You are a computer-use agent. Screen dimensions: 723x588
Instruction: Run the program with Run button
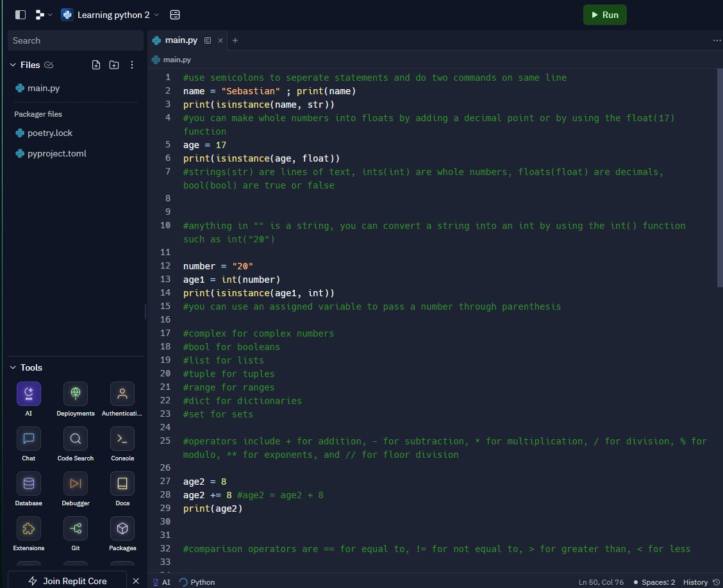point(604,15)
